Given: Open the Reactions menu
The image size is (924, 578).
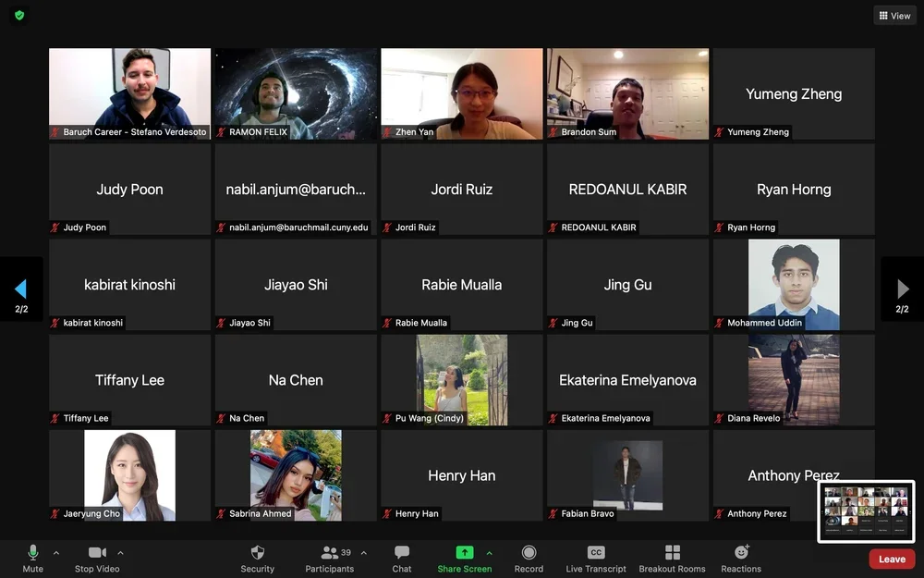Looking at the screenshot, I should point(741,559).
